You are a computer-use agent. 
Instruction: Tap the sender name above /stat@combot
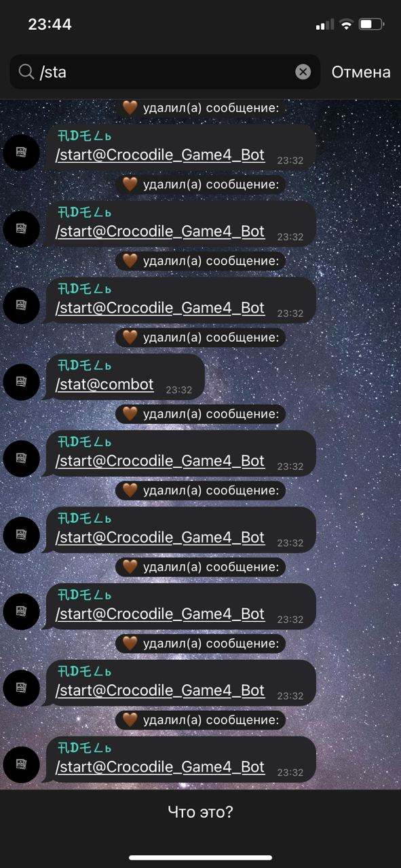85,366
